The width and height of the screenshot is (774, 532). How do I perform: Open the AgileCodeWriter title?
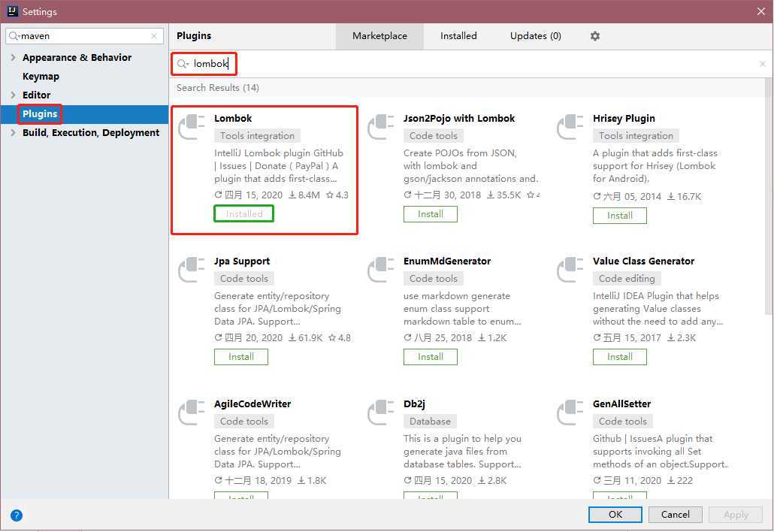[x=252, y=404]
